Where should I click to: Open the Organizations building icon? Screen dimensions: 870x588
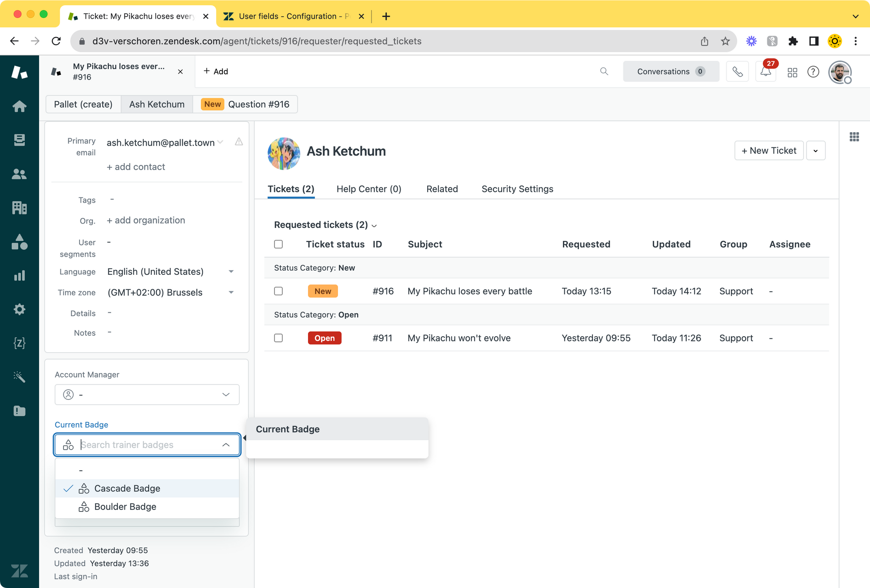coord(19,208)
